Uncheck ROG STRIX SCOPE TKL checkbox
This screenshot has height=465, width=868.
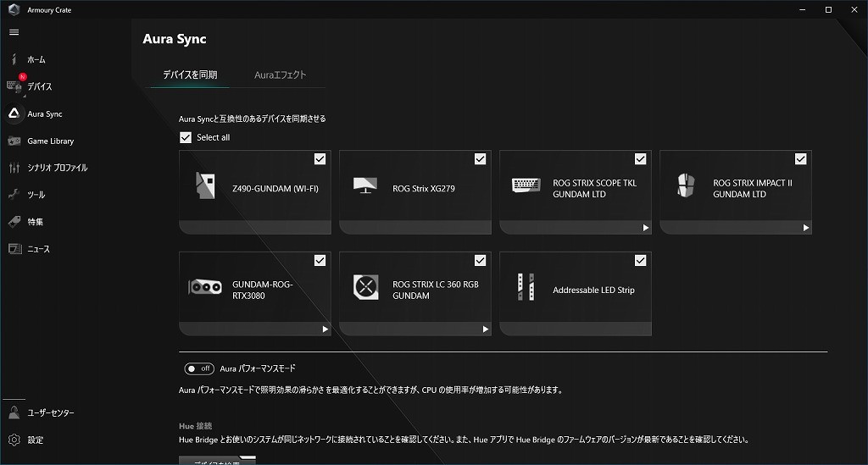[641, 159]
